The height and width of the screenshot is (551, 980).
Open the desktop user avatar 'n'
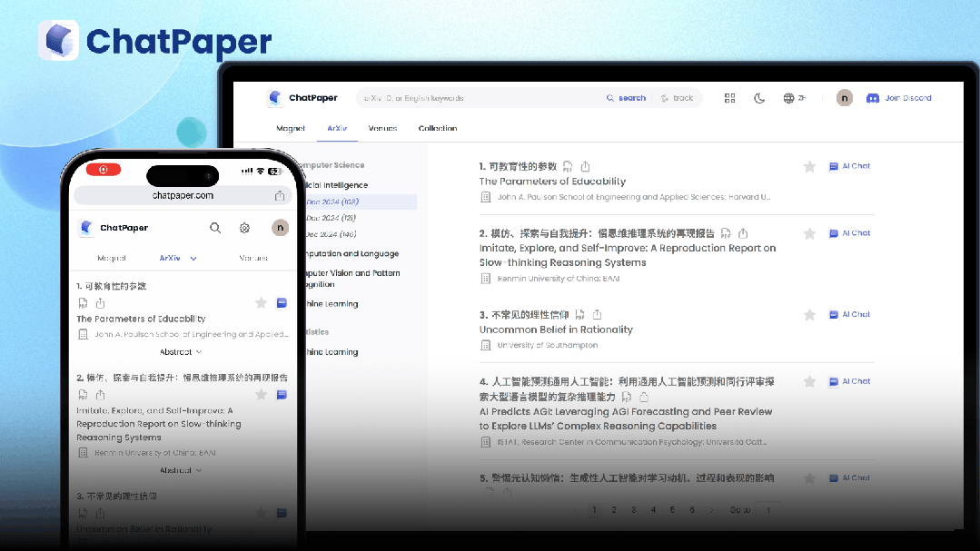[x=845, y=98]
